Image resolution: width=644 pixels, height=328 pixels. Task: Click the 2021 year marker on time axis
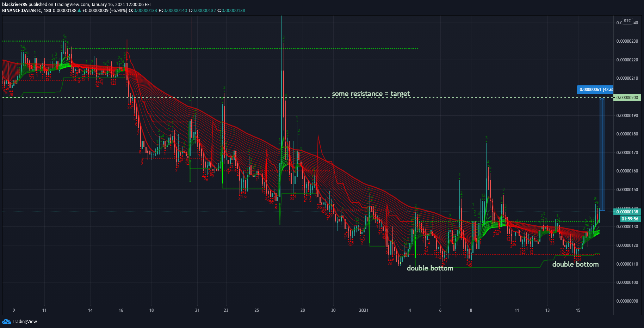(364, 310)
